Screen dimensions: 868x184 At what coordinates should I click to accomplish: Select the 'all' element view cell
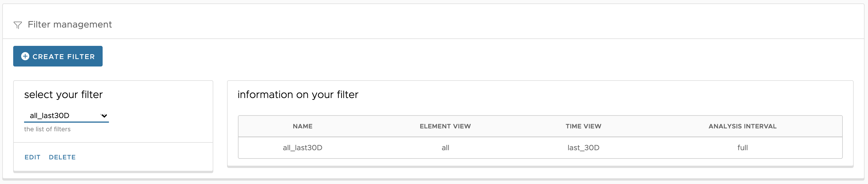[445, 148]
